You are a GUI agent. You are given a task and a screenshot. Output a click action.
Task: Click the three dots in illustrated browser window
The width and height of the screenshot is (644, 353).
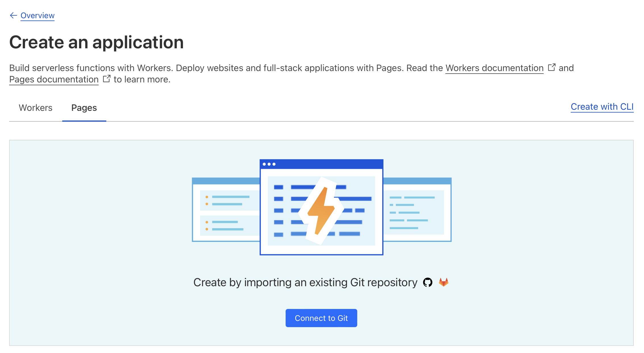[x=269, y=164]
